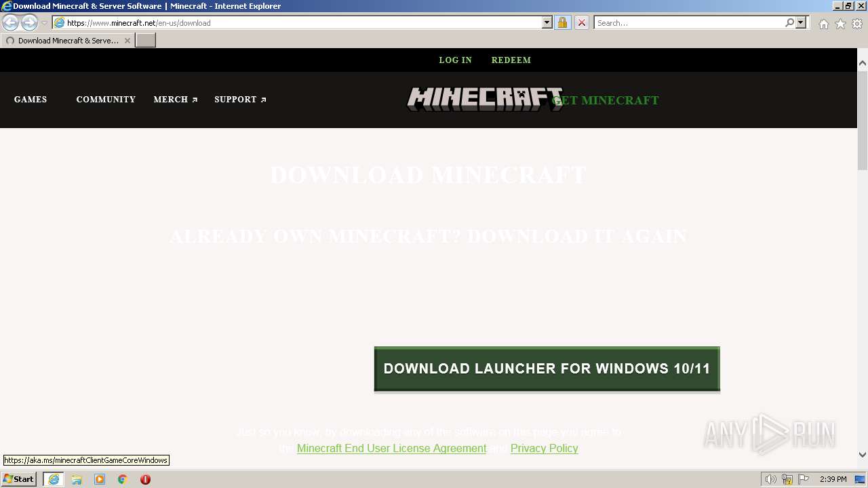Minimize the Internet Explorer window
868x488 pixels.
coord(837,5)
